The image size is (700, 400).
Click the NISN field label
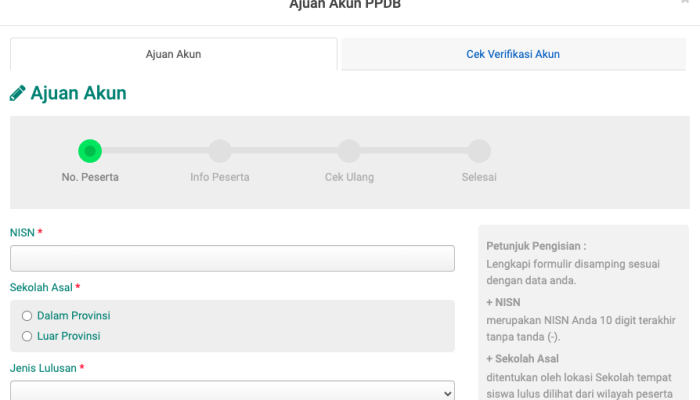point(22,233)
